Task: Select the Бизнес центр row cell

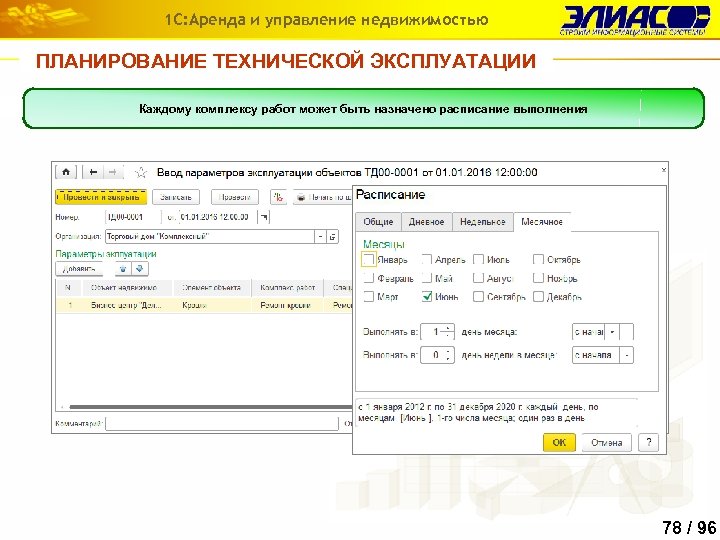Action: tap(127, 305)
